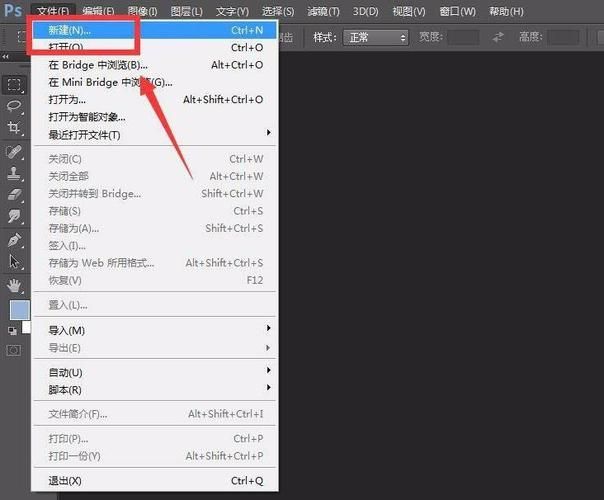Click the 高度 input field
604x500 pixels.
click(564, 38)
